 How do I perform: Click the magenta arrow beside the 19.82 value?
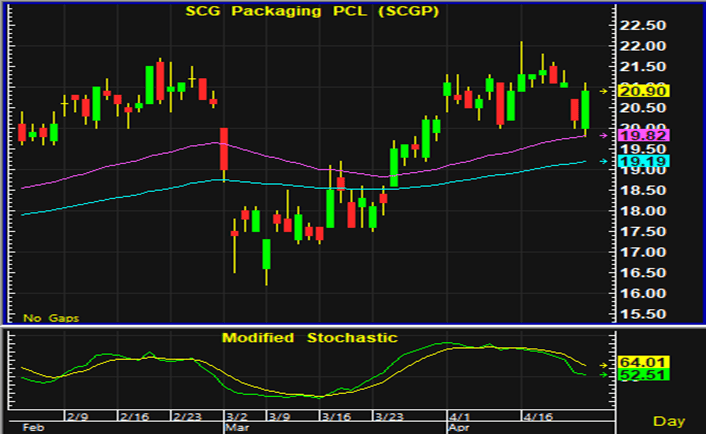click(603, 134)
